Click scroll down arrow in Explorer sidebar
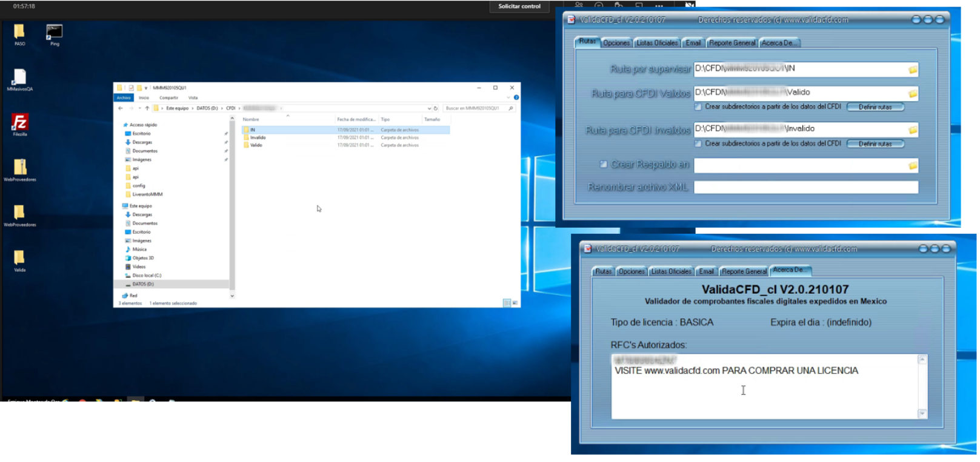Image resolution: width=980 pixels, height=462 pixels. (232, 296)
